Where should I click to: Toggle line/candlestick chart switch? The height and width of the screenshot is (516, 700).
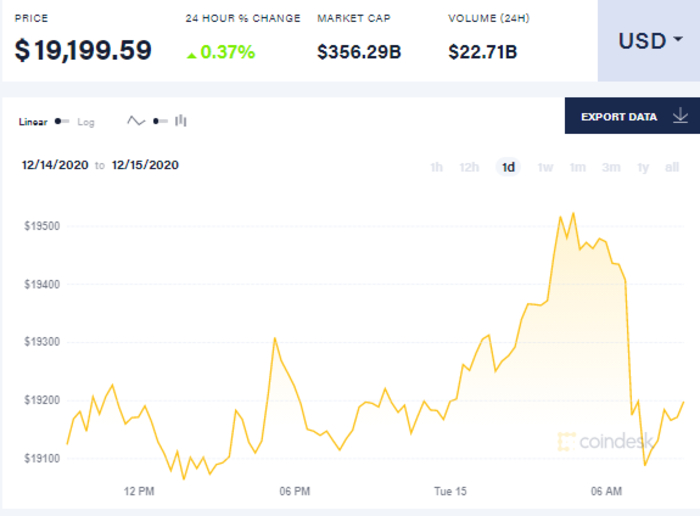point(159,121)
